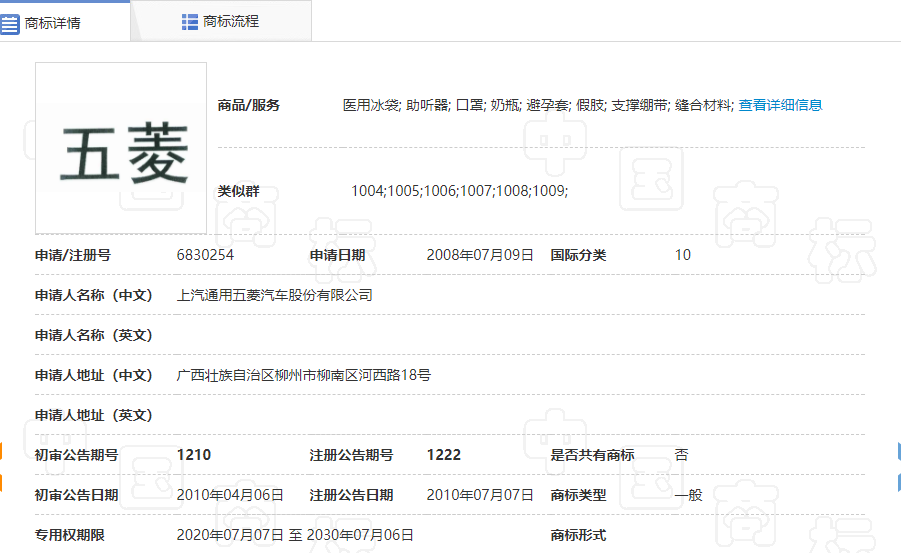Click the preliminary announcement issue 1210
The height and width of the screenshot is (553, 901).
[x=194, y=455]
